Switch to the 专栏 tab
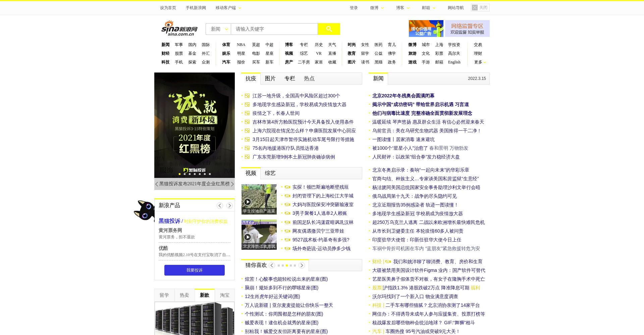The image size is (644, 335). [x=289, y=78]
